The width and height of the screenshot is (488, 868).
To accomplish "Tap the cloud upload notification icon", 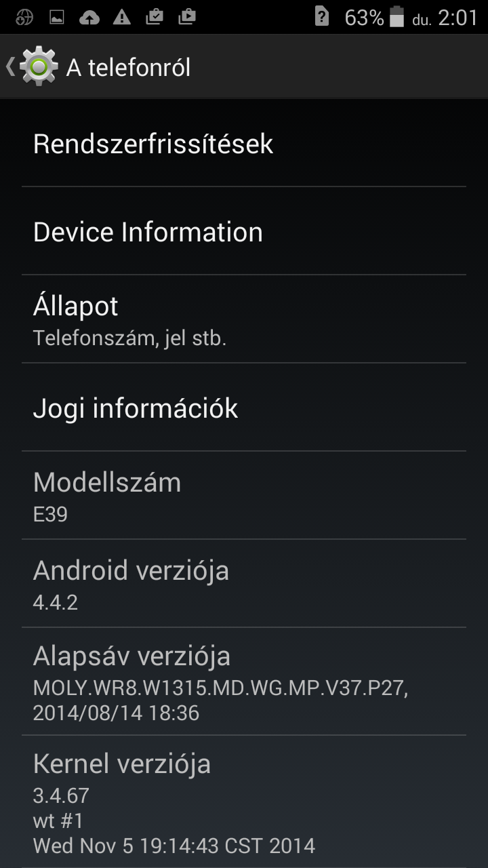I will 89,18.
